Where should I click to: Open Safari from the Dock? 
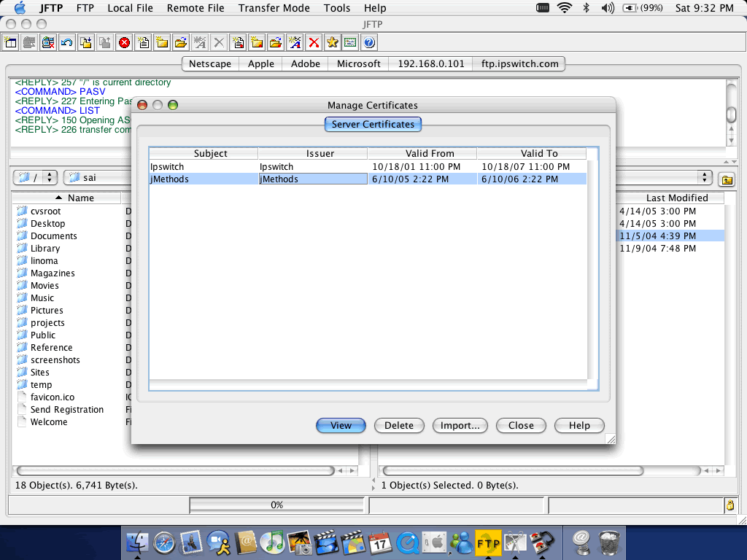click(164, 542)
